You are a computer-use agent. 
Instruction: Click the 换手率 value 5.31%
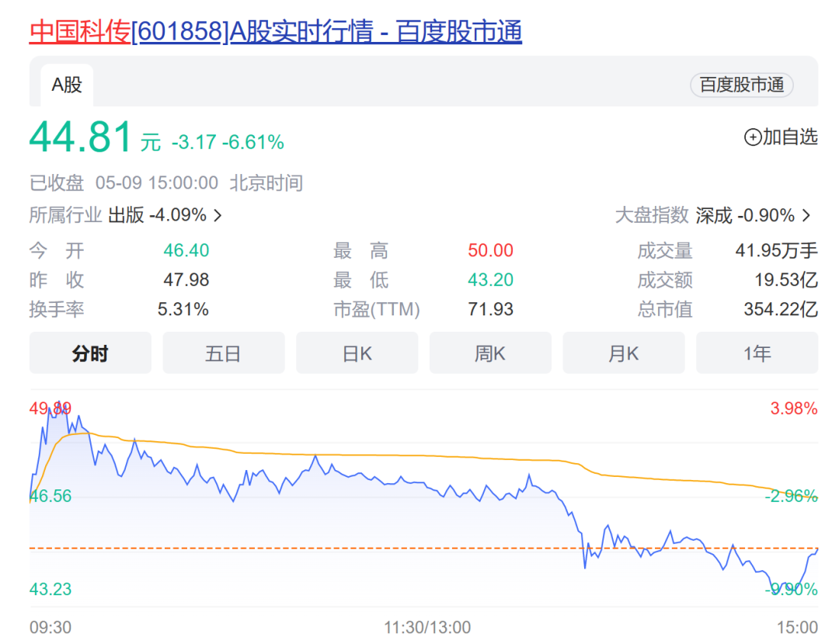pyautogui.click(x=183, y=309)
